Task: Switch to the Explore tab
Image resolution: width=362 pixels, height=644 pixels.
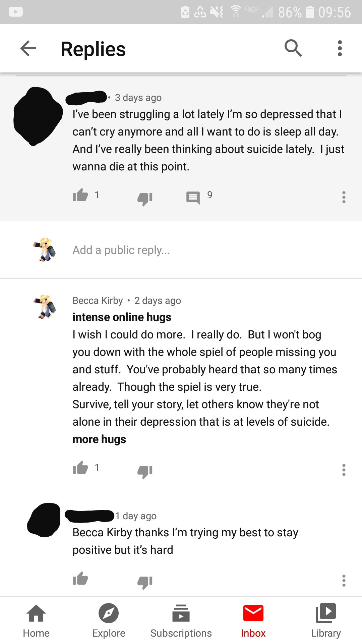Action: tap(109, 621)
